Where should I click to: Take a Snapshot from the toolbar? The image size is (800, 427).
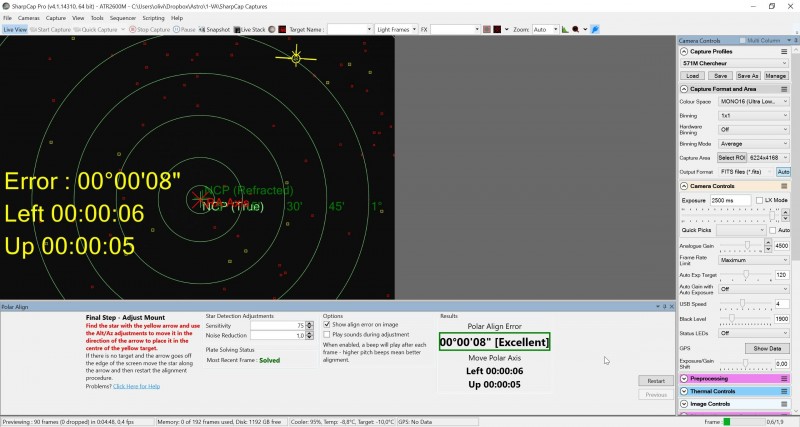point(214,30)
